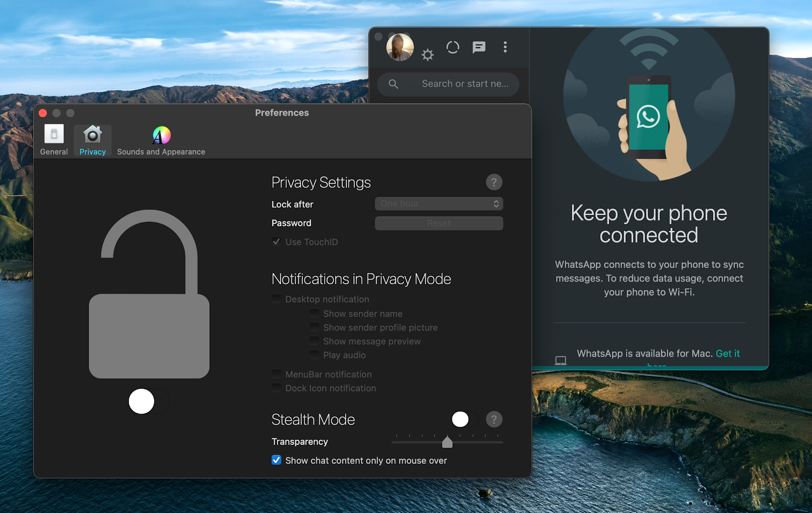Viewport: 812px width, 513px height.
Task: Open the three-dot menu in WhatsApp
Action: click(505, 47)
